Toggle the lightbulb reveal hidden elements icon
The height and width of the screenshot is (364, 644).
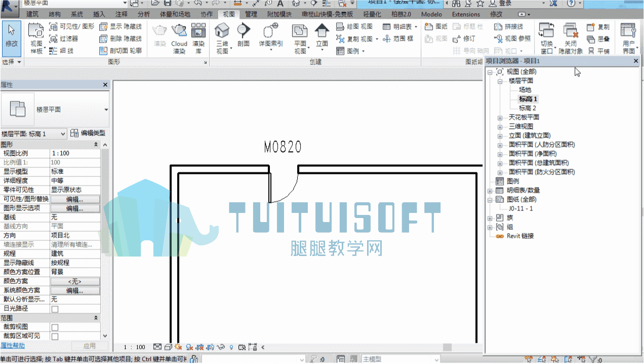pyautogui.click(x=232, y=347)
